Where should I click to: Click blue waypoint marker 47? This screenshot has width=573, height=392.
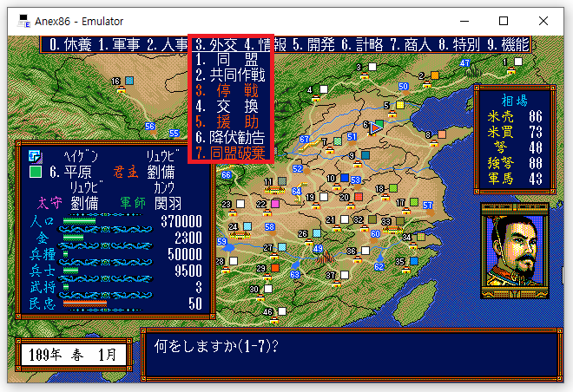tap(464, 62)
